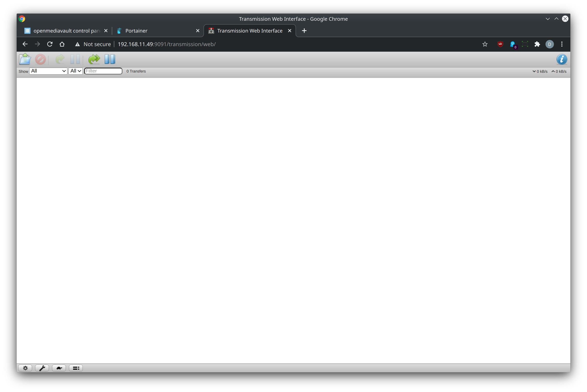The width and height of the screenshot is (587, 392).
Task: Switch to the Portainer tab
Action: (136, 31)
